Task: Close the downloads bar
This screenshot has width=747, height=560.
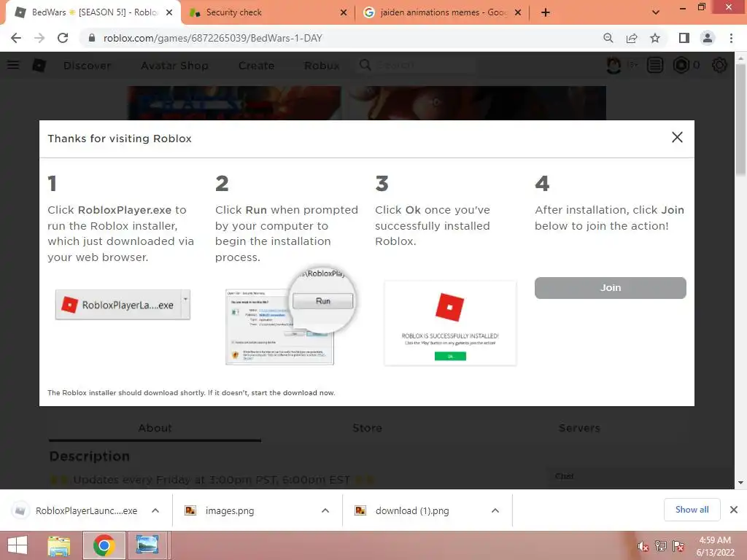Action: pos(734,510)
